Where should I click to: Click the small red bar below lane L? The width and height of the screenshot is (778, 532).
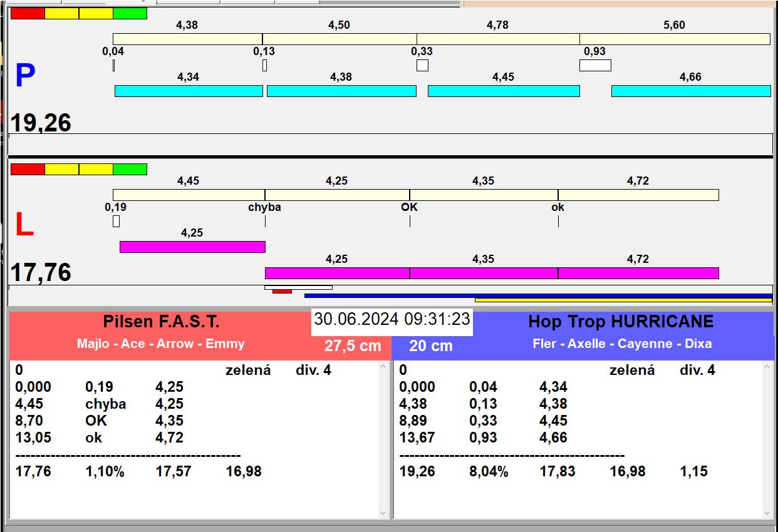(x=282, y=291)
